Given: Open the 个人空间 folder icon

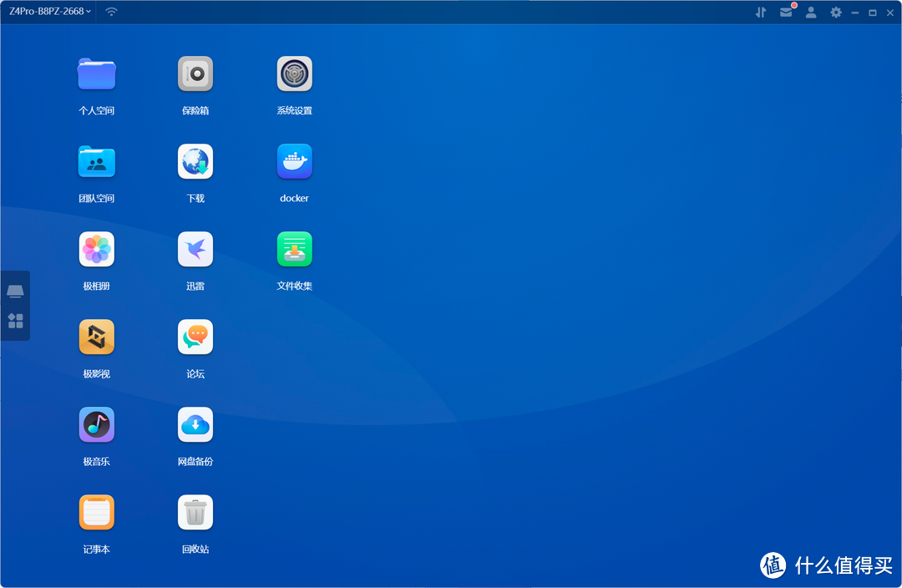Looking at the screenshot, I should pos(97,74).
